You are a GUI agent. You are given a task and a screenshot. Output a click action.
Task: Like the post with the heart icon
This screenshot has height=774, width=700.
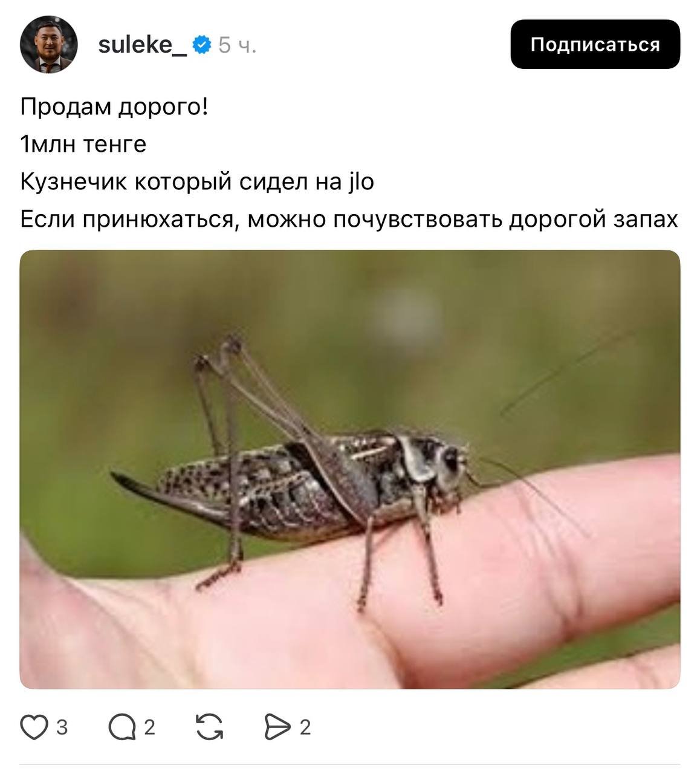pyautogui.click(x=34, y=727)
